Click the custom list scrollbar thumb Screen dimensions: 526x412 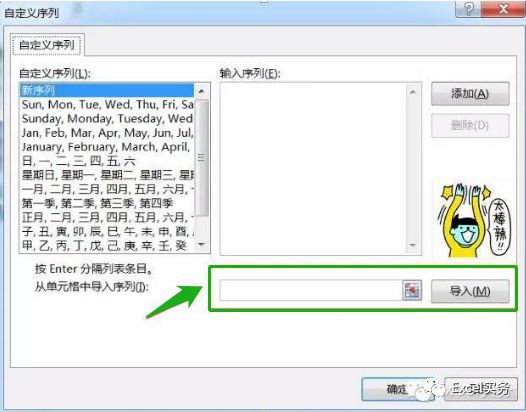point(202,158)
